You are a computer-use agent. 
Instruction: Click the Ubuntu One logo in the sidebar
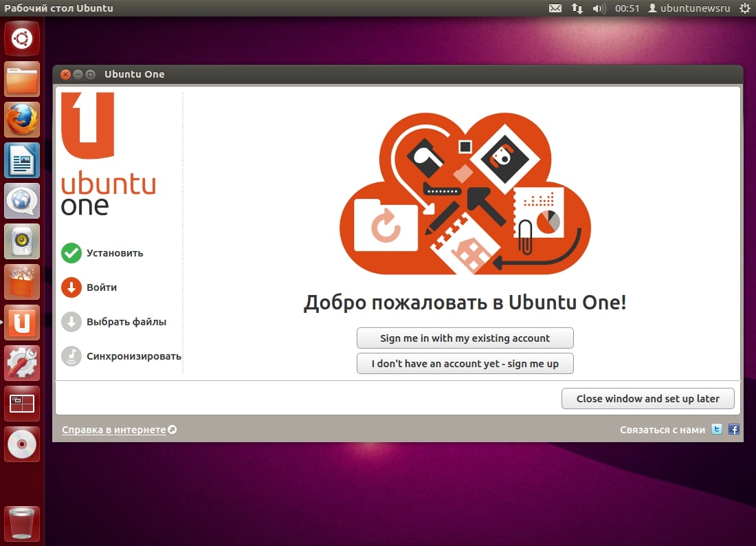click(x=109, y=154)
